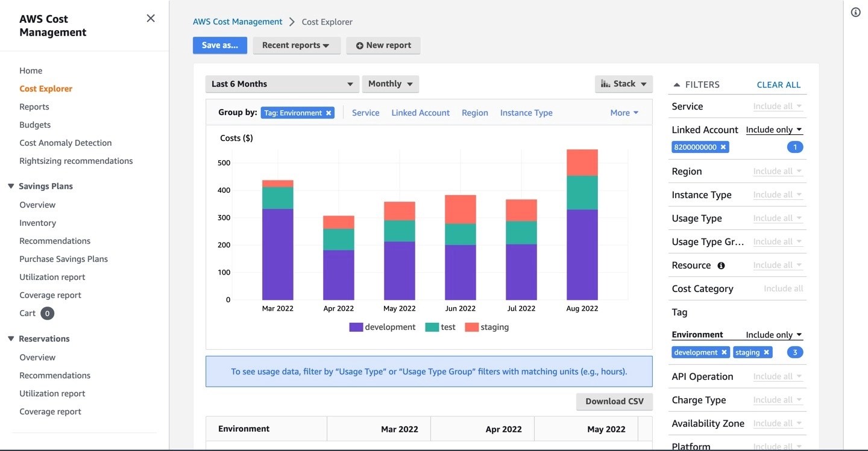This screenshot has width=868, height=451.
Task: Open the Monthly granularity dropdown
Action: (x=390, y=84)
